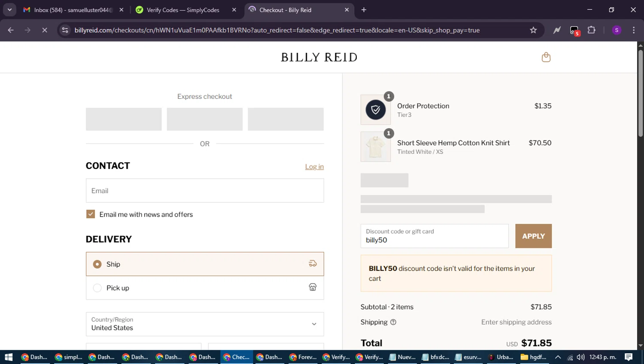
Task: Click the Subtotal · 2 items label
Action: tap(387, 307)
